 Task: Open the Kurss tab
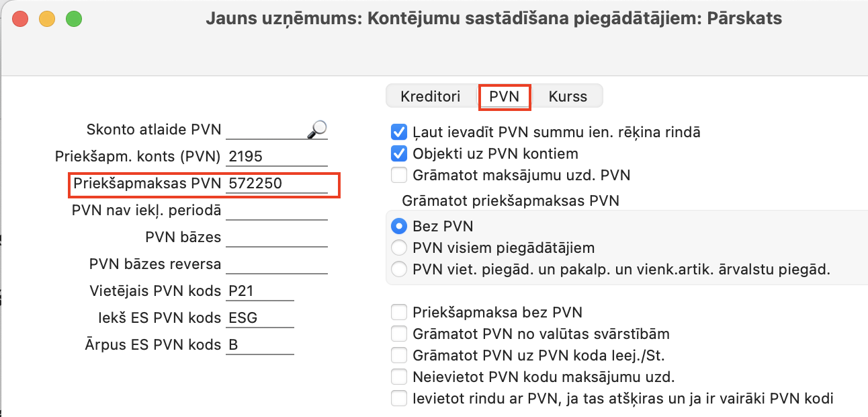tap(568, 96)
